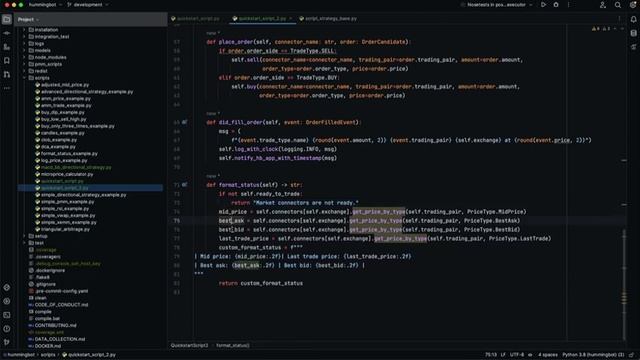This screenshot has width=640, height=360.
Task: Open the Bookmarks tool window icon
Action: tap(7, 60)
